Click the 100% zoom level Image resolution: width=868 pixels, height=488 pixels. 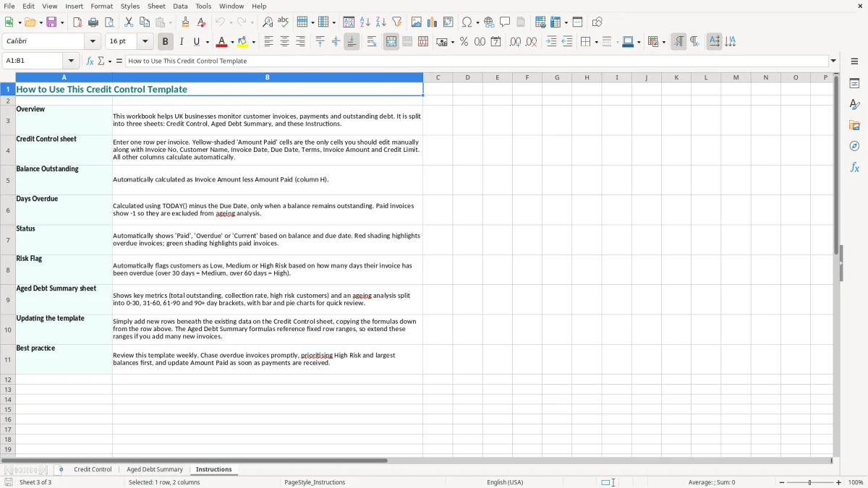[856, 482]
